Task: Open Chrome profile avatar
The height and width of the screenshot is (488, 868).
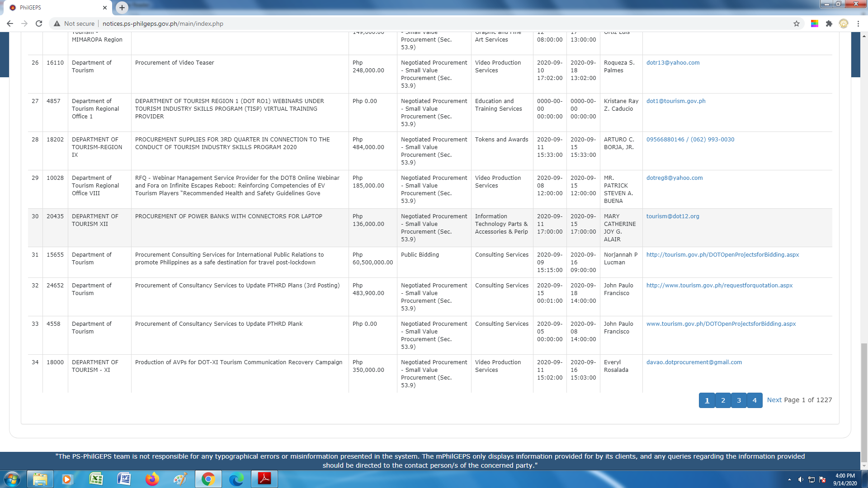Action: pos(844,23)
